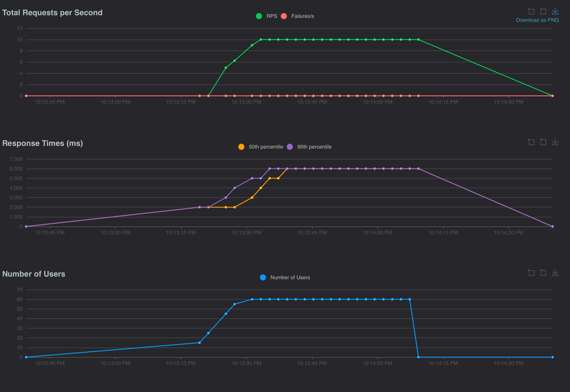The image size is (570, 392).
Task: Click '10:13:30 PM' label on Response Times axis
Action: click(x=246, y=233)
